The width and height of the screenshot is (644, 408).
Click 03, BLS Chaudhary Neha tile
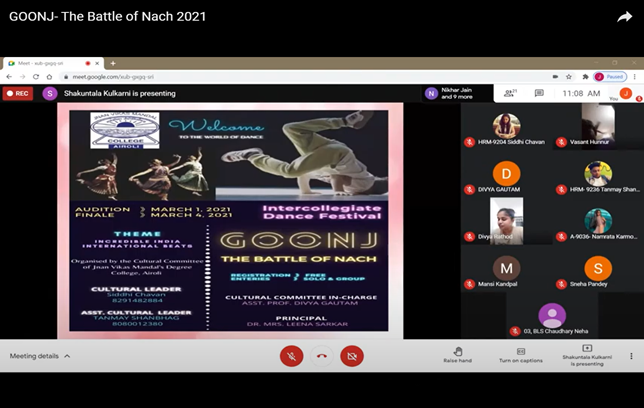point(552,316)
